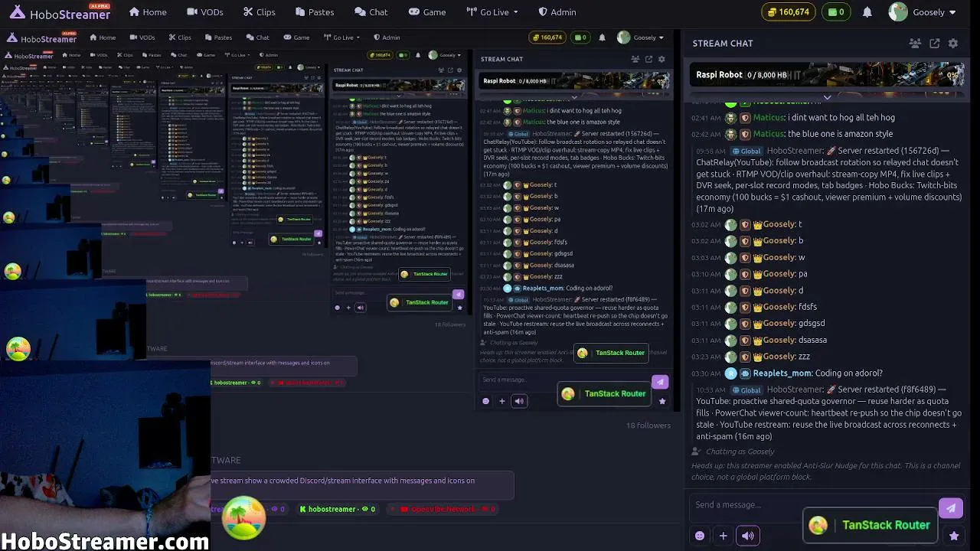Click the 'Chatting as Goosely' label in main chat

click(739, 452)
